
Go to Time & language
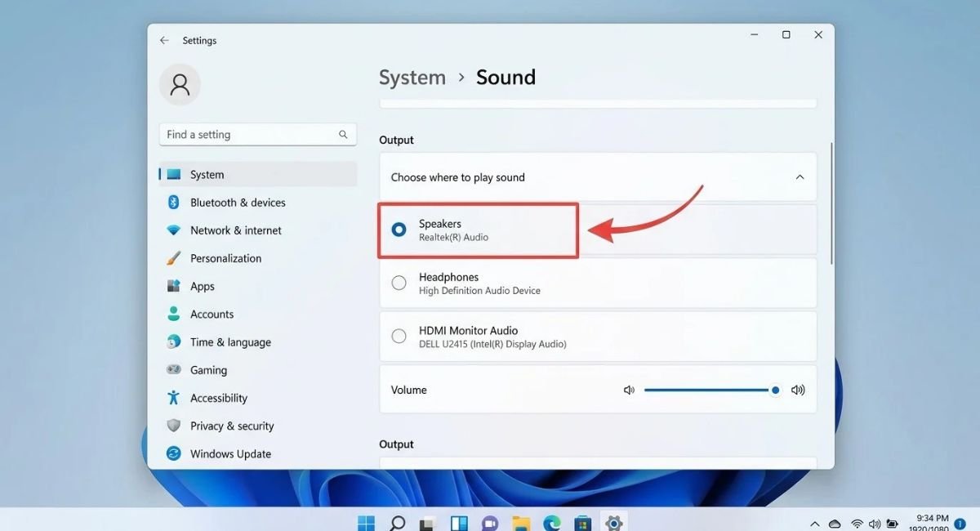(257, 342)
